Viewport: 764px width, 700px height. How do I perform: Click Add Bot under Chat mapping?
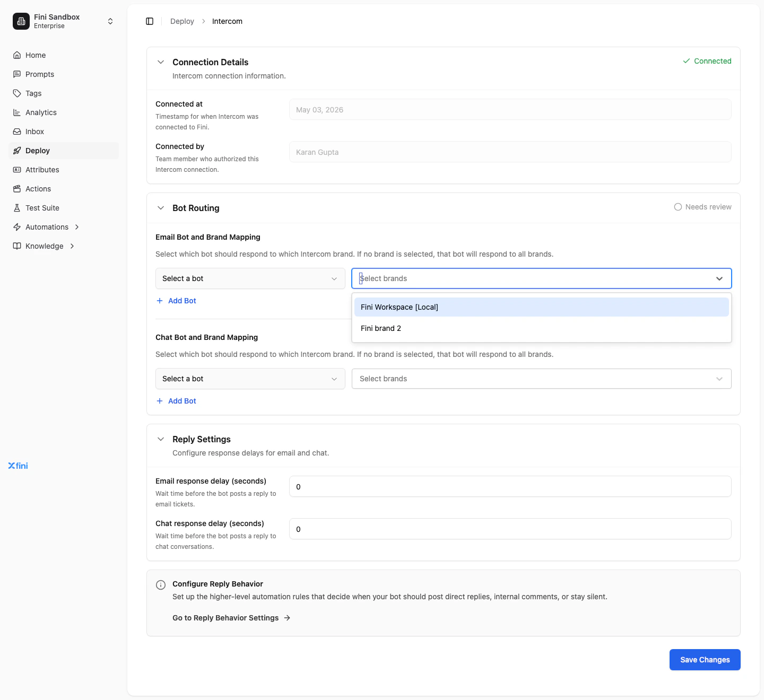point(177,401)
